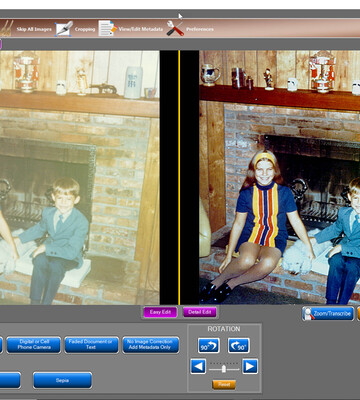Screen dimensions: 360x400
Task: Click the Cropping tool icon
Action: point(64,29)
